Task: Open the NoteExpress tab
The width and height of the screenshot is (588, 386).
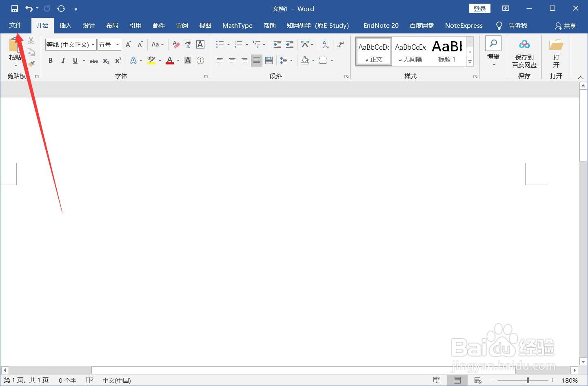Action: point(464,25)
